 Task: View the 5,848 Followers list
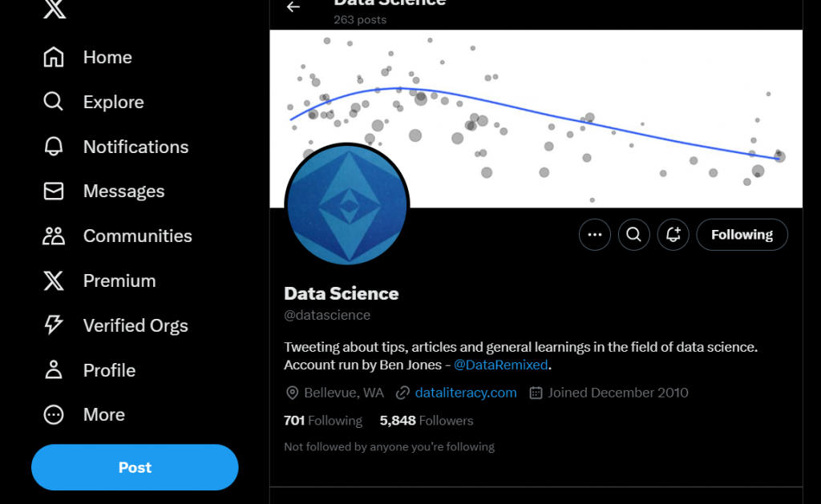tap(427, 421)
